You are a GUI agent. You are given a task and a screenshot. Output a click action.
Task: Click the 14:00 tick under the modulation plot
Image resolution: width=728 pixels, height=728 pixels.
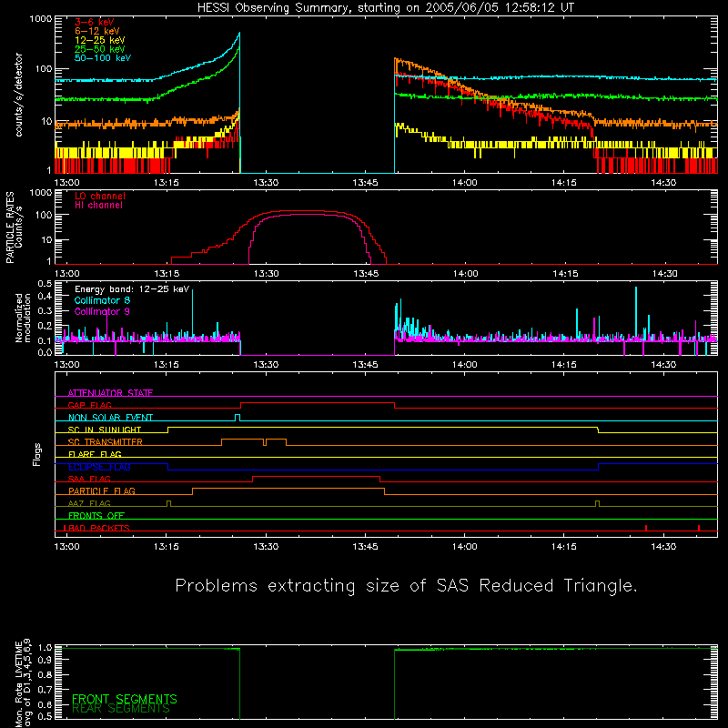pyautogui.click(x=464, y=365)
